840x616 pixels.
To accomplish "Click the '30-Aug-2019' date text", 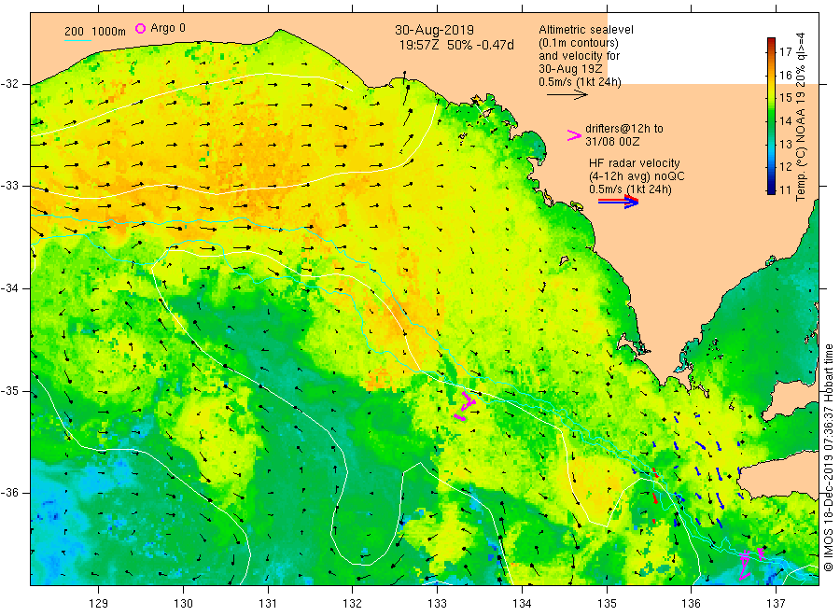I will click(x=434, y=30).
